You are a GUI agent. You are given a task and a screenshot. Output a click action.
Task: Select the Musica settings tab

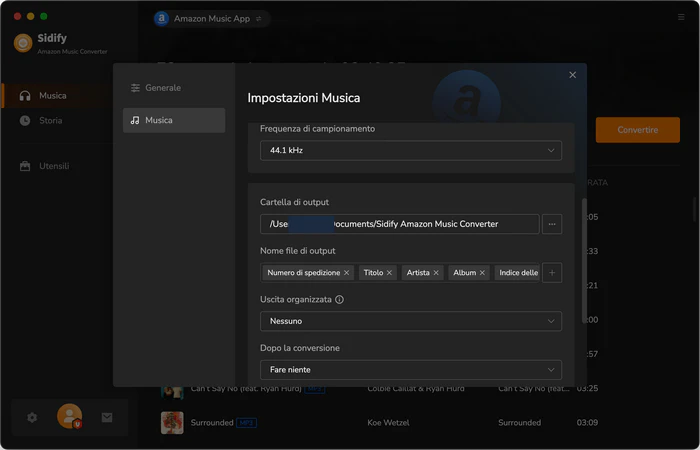tap(174, 120)
